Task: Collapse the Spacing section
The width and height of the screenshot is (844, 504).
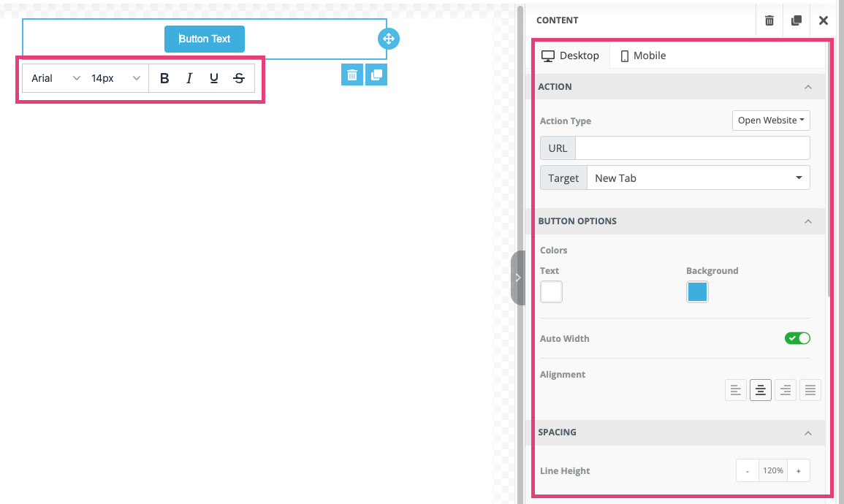Action: (808, 432)
